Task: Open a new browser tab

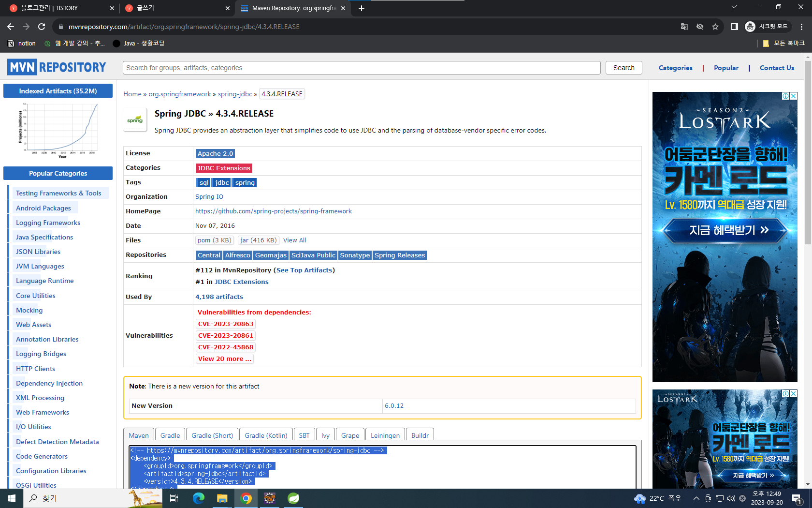Action: tap(361, 8)
